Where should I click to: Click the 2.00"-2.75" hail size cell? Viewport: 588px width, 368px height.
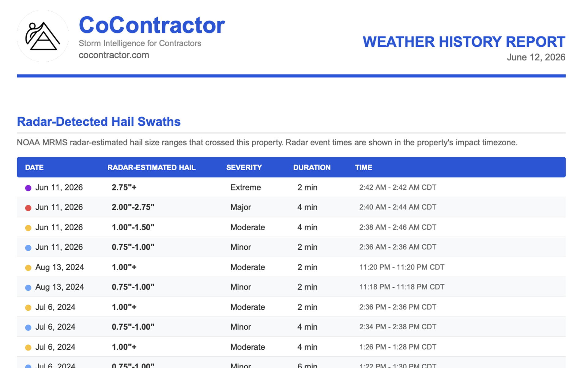[133, 207]
